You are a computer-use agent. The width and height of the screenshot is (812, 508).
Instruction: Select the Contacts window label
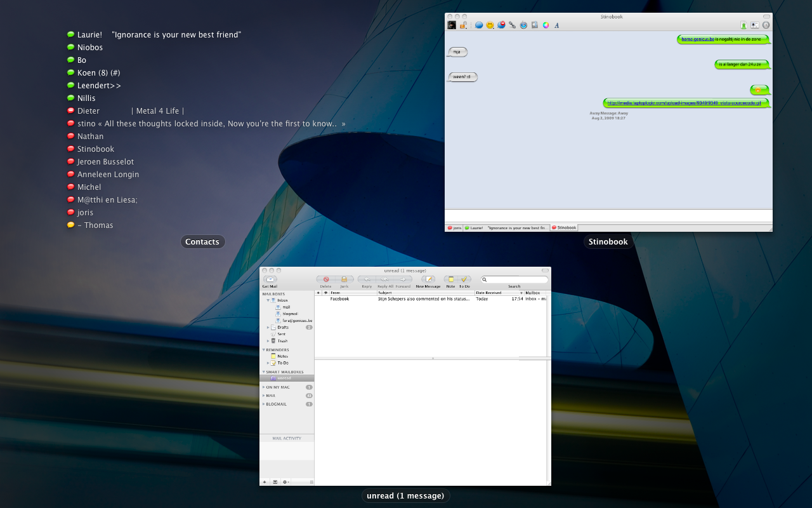pos(202,241)
